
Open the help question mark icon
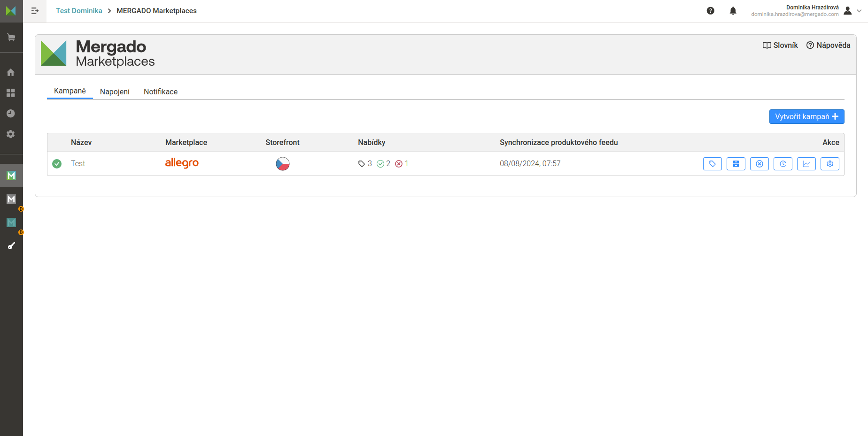click(x=711, y=11)
